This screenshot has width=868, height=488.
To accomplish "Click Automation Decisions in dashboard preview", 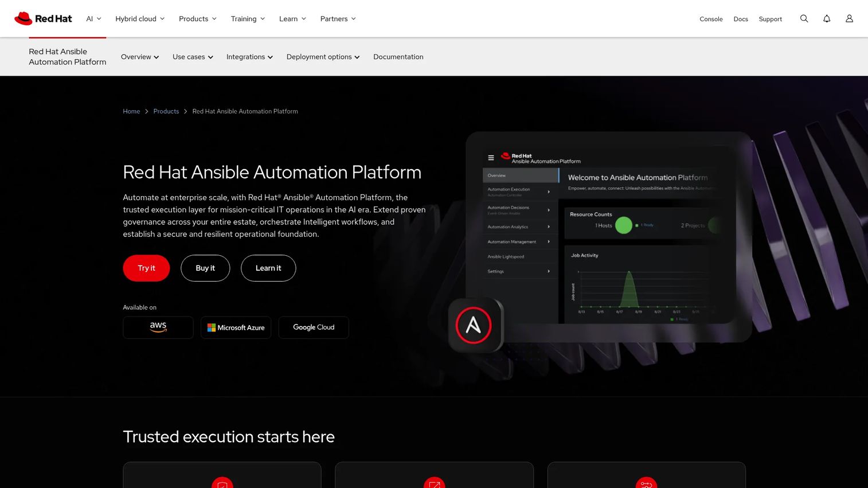I will click(x=520, y=210).
